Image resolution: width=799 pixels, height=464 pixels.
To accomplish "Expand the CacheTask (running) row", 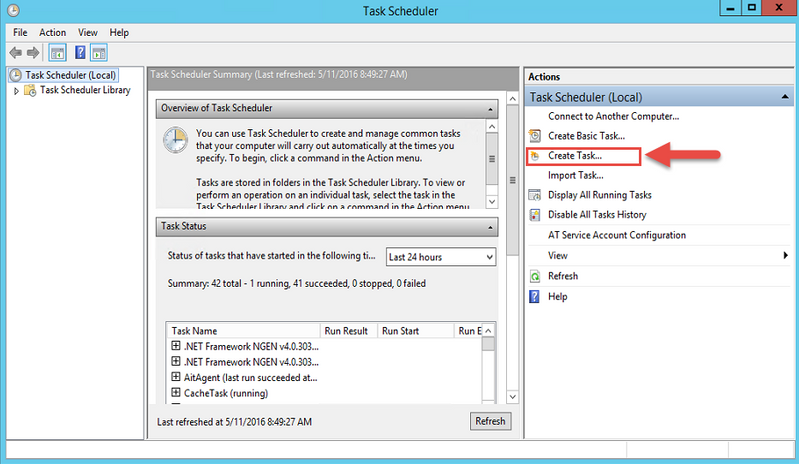I will click(176, 392).
